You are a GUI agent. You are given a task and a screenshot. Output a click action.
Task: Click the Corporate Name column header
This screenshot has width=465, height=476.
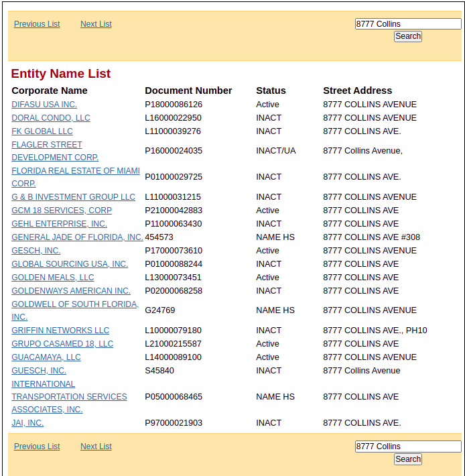coord(50,91)
